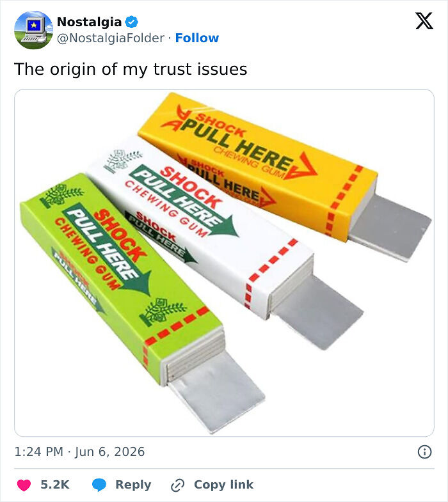Click the white shock gum pack
Screen dimensions: 448x502
(198, 224)
